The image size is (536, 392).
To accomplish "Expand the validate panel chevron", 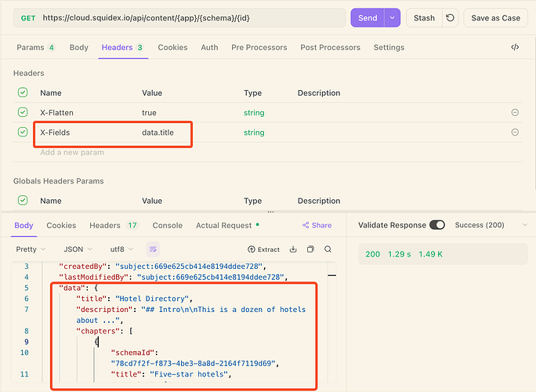I will (x=525, y=225).
